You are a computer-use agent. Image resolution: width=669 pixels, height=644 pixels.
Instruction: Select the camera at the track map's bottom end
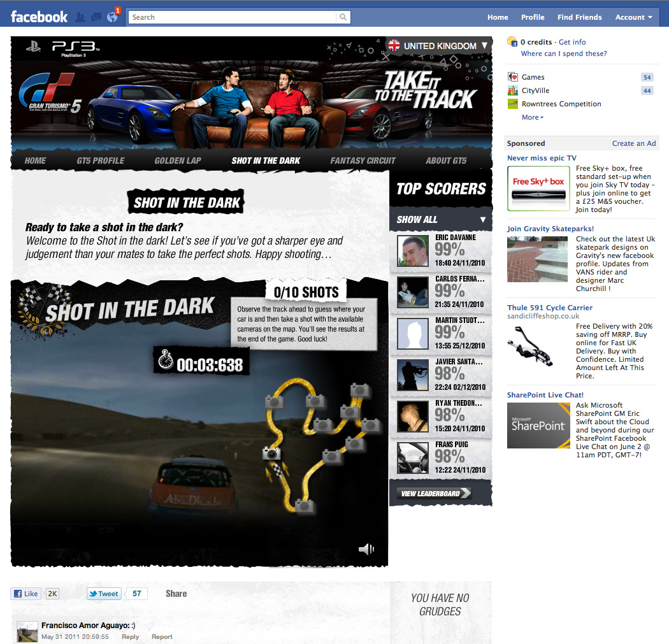304,506
